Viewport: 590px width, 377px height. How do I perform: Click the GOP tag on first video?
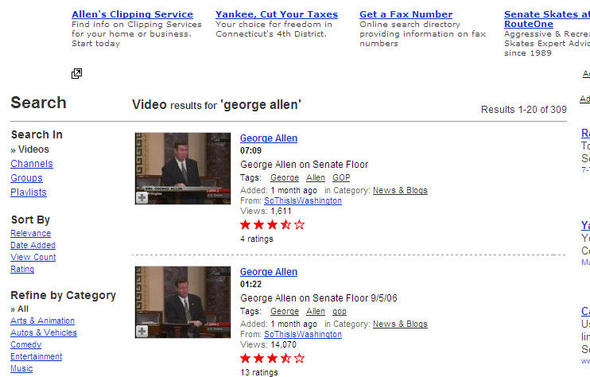click(341, 178)
